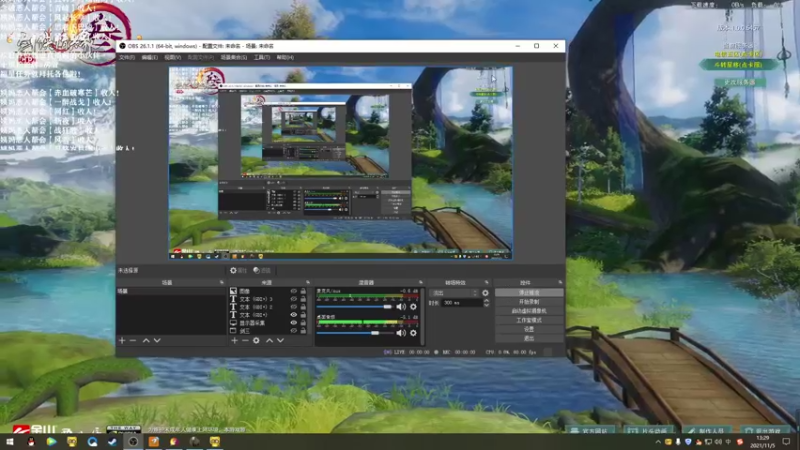Screen dimensions: 800x450
Task: Remove the selected source with minus icon
Action: tap(245, 340)
